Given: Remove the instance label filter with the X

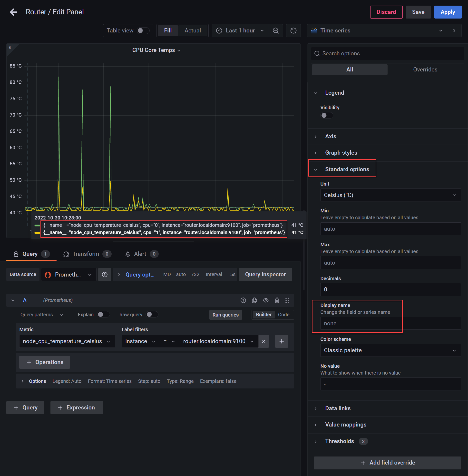Looking at the screenshot, I should [263, 341].
